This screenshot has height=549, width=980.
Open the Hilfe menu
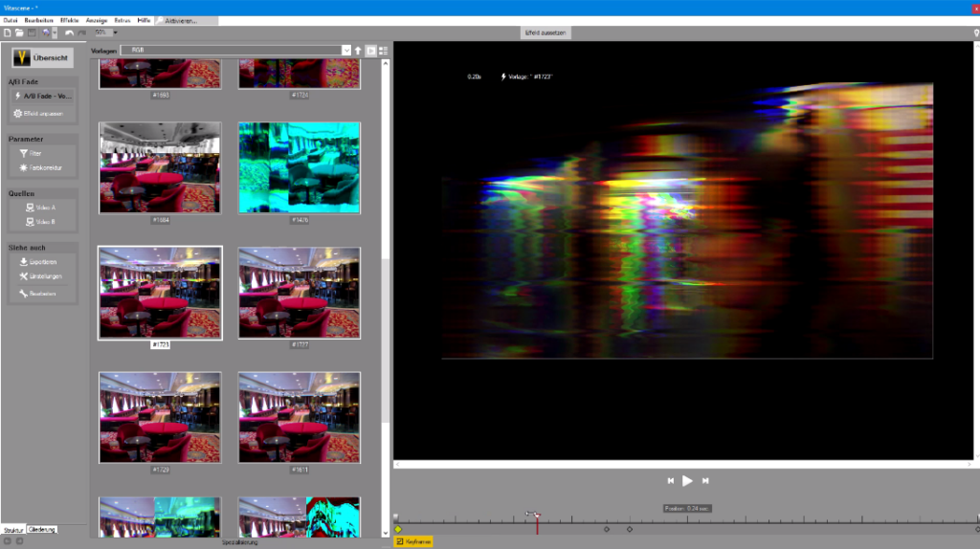[144, 21]
